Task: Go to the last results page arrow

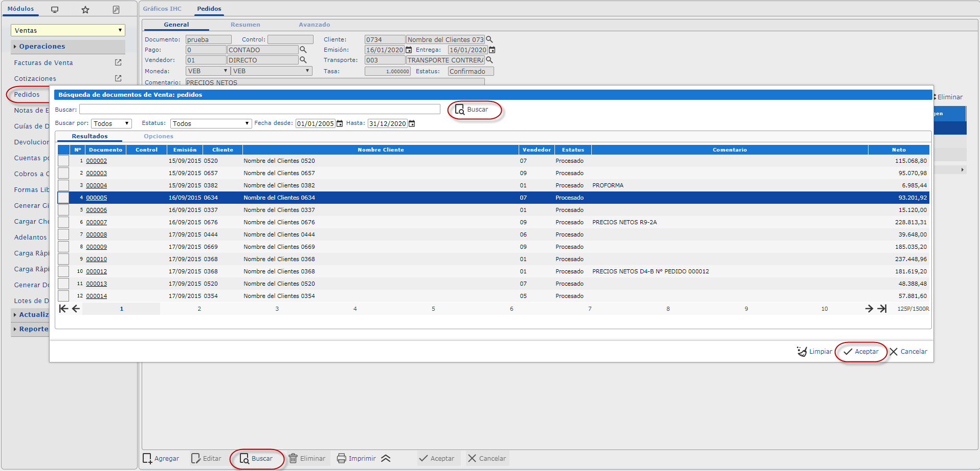Action: pyautogui.click(x=882, y=309)
